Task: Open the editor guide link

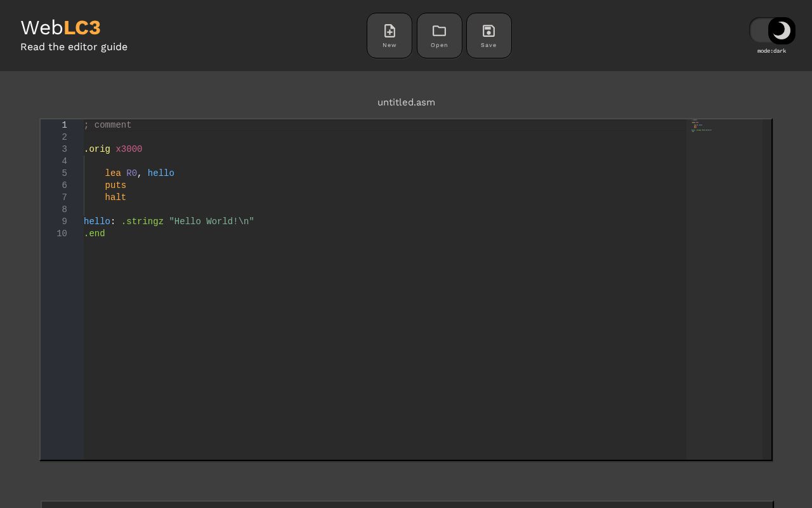Action: [x=74, y=47]
